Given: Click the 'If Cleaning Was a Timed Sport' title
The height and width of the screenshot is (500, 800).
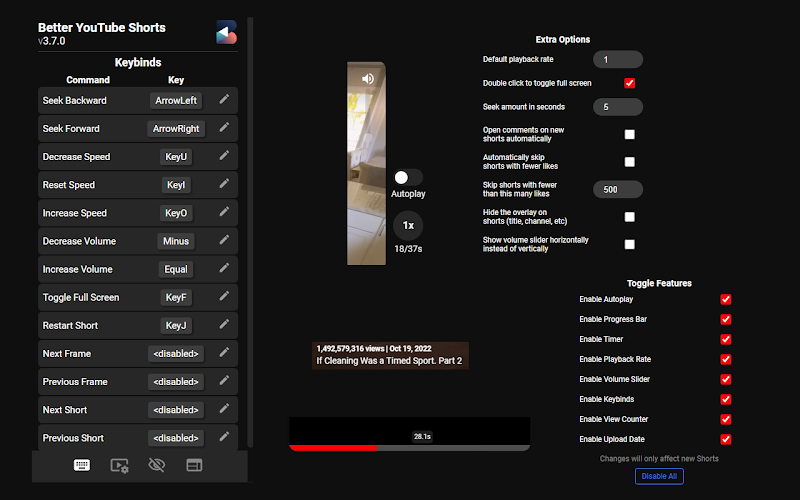Looking at the screenshot, I should click(x=389, y=361).
